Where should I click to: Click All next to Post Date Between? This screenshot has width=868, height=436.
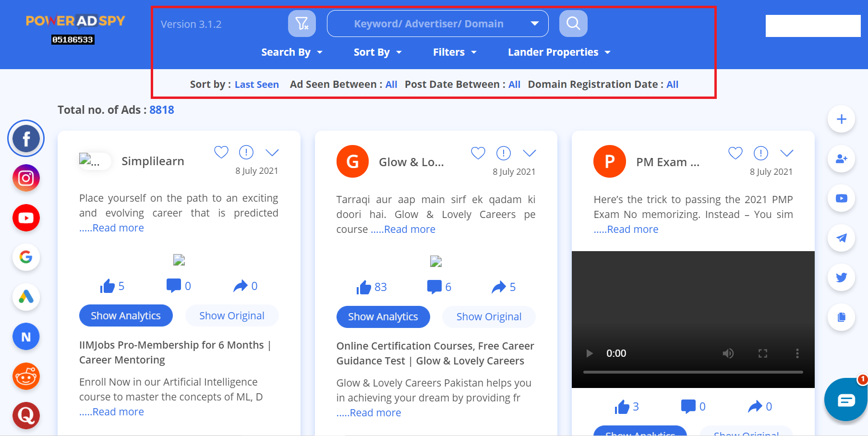point(514,85)
